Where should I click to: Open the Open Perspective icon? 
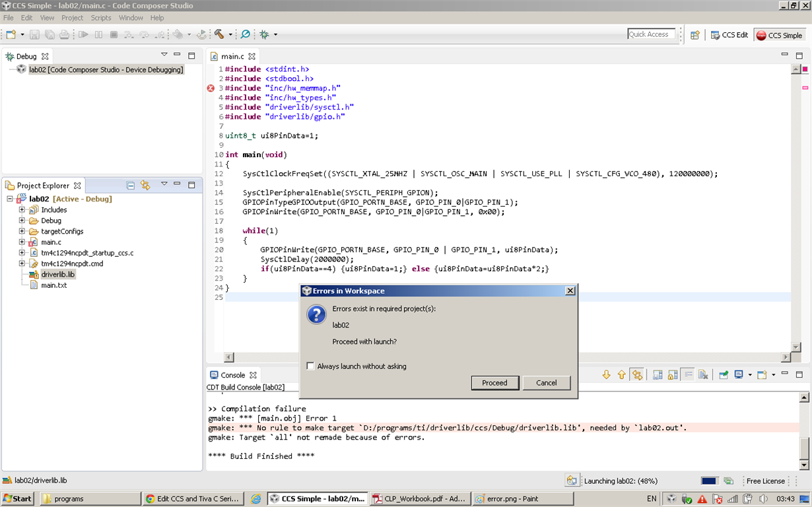coord(695,35)
